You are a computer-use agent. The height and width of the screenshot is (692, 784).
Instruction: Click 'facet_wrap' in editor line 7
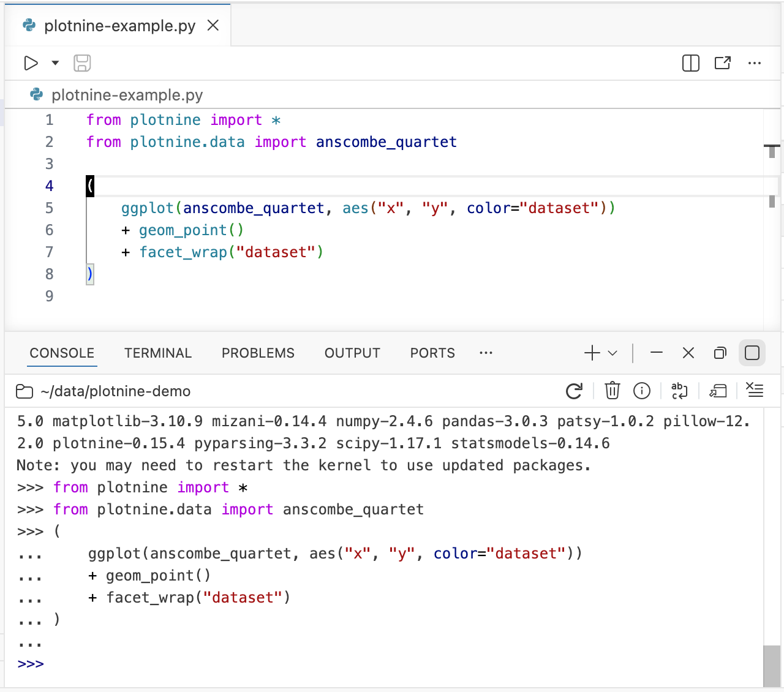pyautogui.click(x=183, y=252)
